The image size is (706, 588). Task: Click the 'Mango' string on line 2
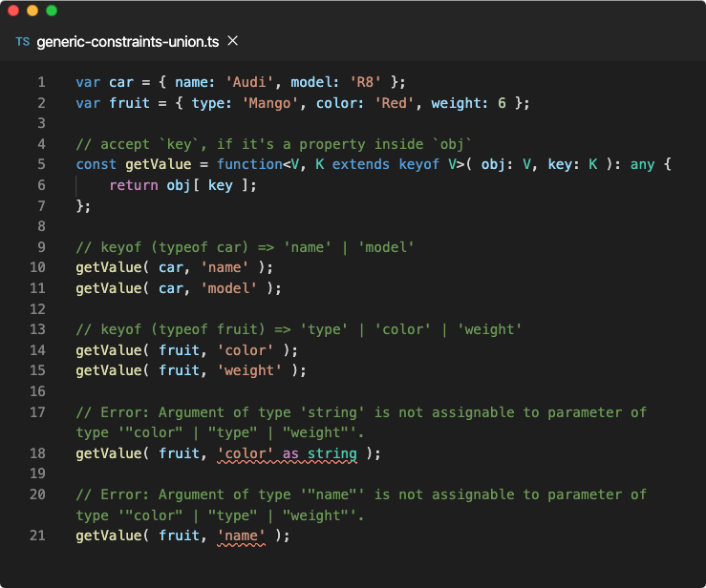click(x=270, y=103)
